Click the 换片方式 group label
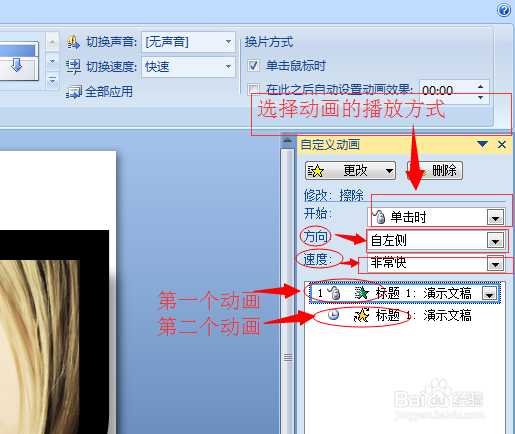Viewport: 515px width, 434px height. (x=269, y=42)
